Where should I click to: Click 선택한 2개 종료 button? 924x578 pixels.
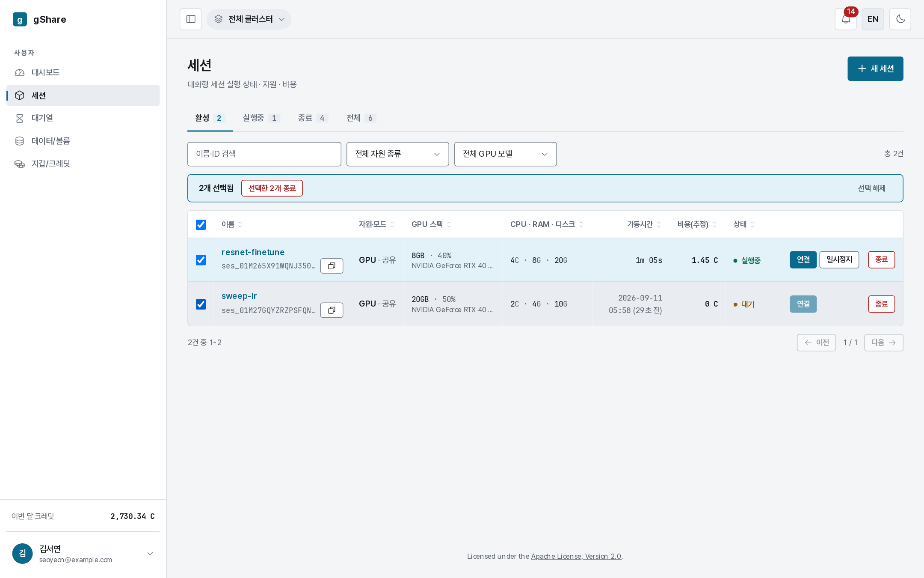[272, 188]
